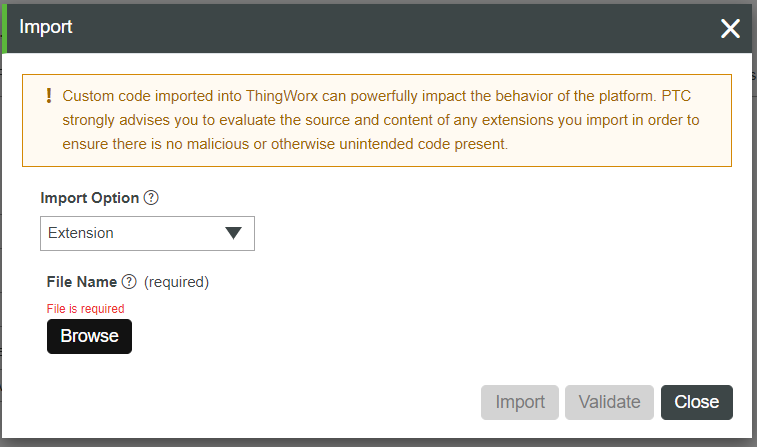Click the empty dark header bar area

pos(400,27)
